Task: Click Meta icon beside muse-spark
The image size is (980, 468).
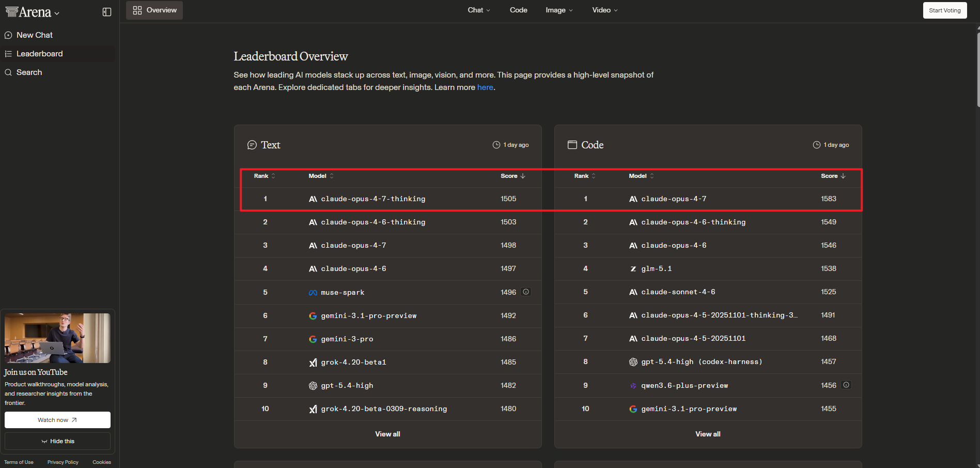Action: (x=313, y=293)
